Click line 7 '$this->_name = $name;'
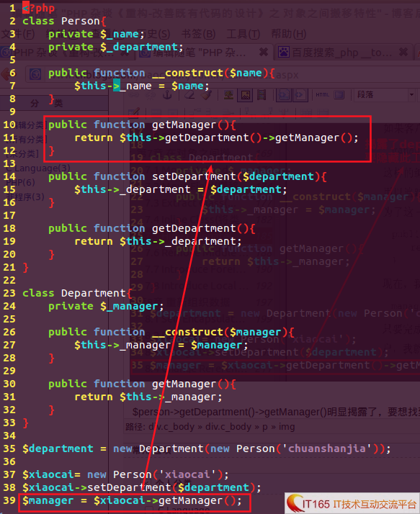 pos(141,86)
